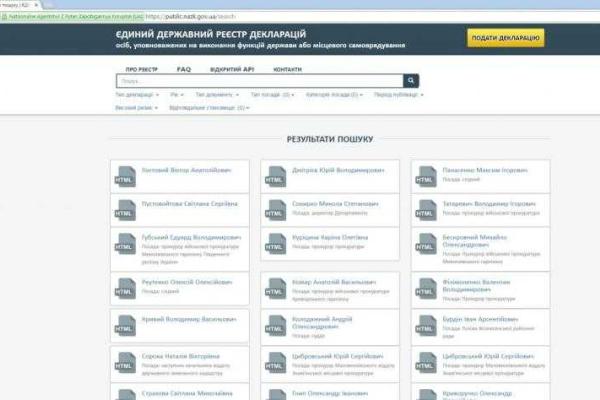Open the КОНТАКТИ menu item
This screenshot has width=600, height=400.
tap(287, 69)
